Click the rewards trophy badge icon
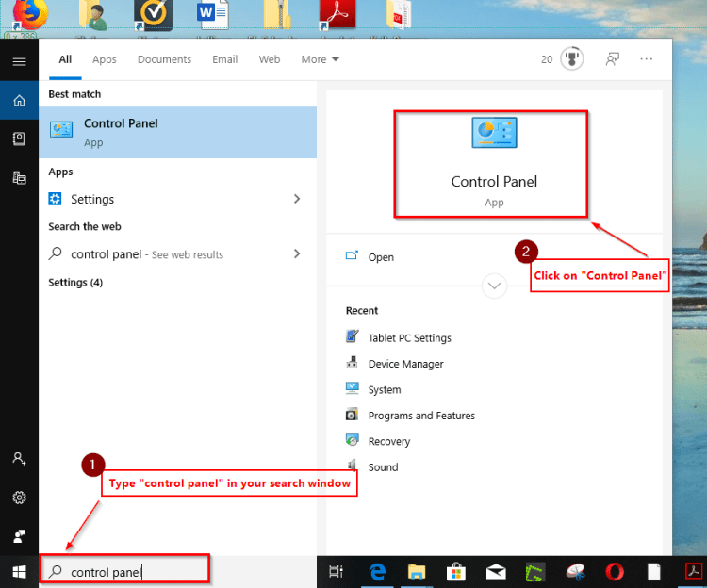 [x=571, y=59]
